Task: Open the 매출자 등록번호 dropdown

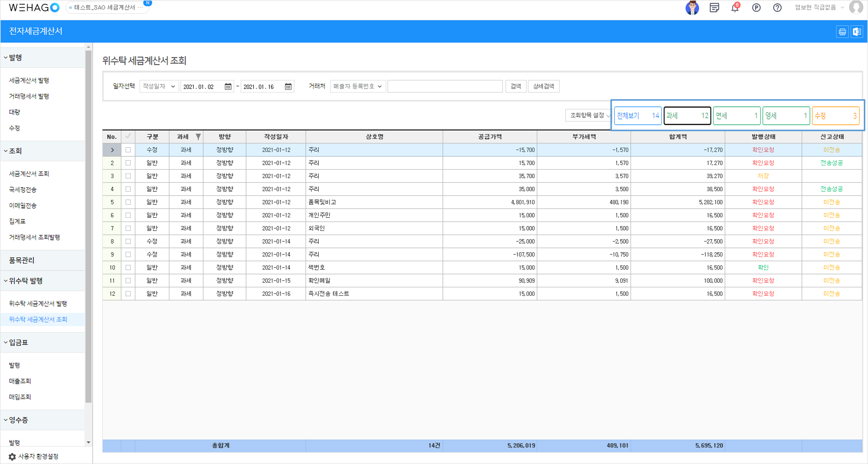Action: pyautogui.click(x=358, y=86)
